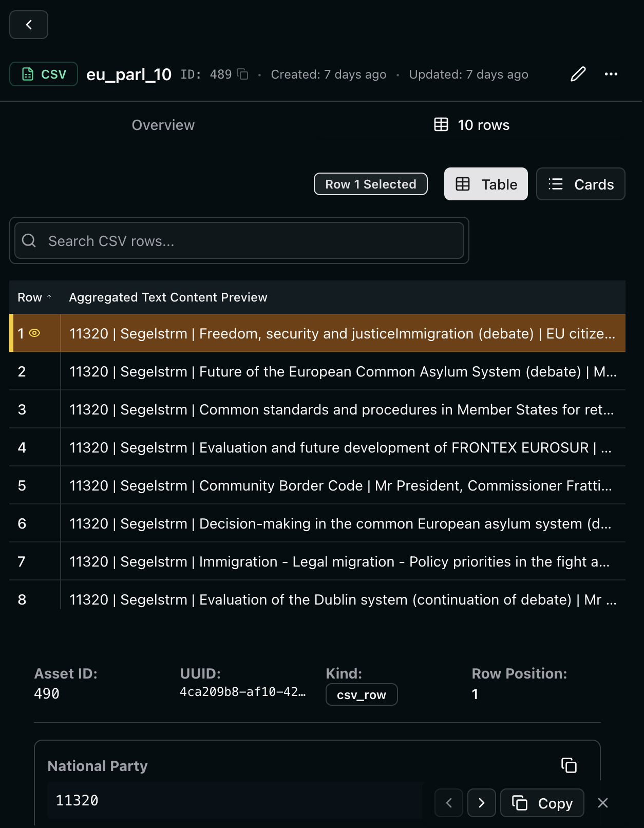The width and height of the screenshot is (644, 828).
Task: Click the Aggregated Text Content Preview header
Action: tap(168, 297)
